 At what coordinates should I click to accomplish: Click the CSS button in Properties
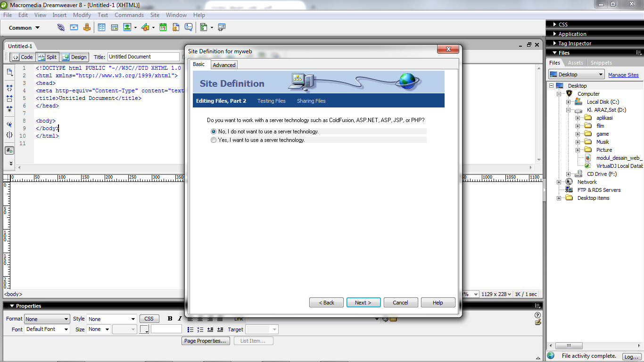[149, 319]
